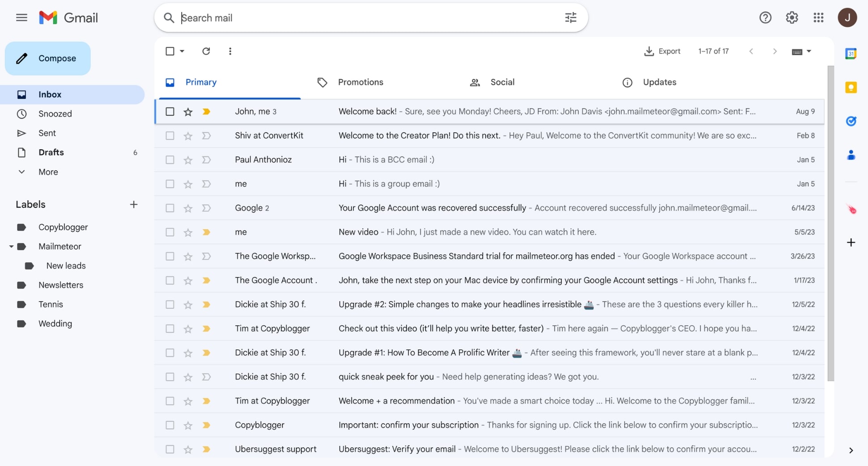Open the J account avatar
Screen dimensions: 868x466
point(847,17)
